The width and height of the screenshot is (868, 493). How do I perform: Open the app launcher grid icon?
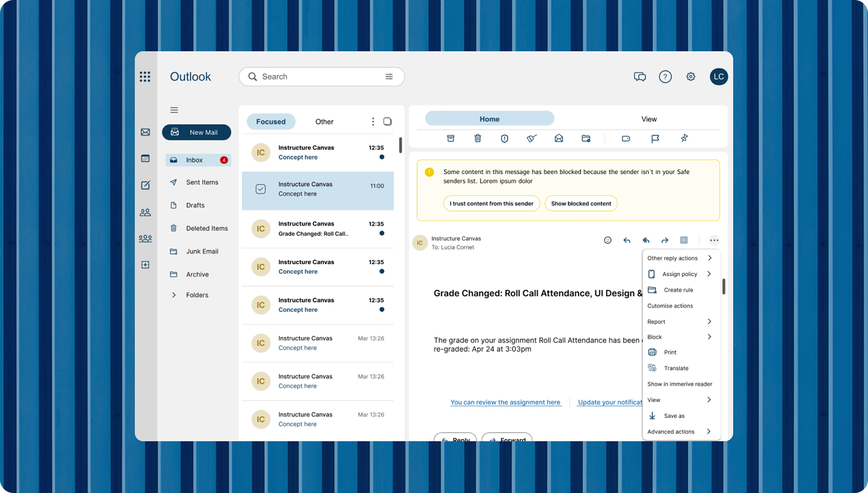[145, 76]
